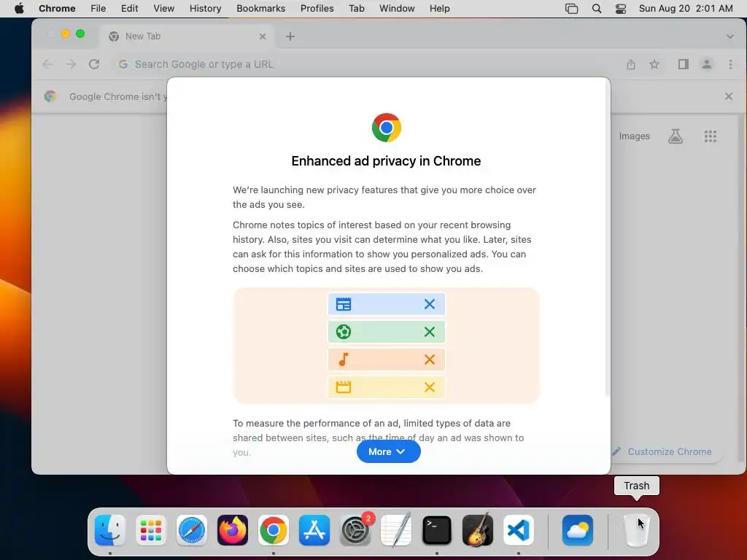Open the View menu
Image resolution: width=747 pixels, height=560 pixels.
pos(164,8)
